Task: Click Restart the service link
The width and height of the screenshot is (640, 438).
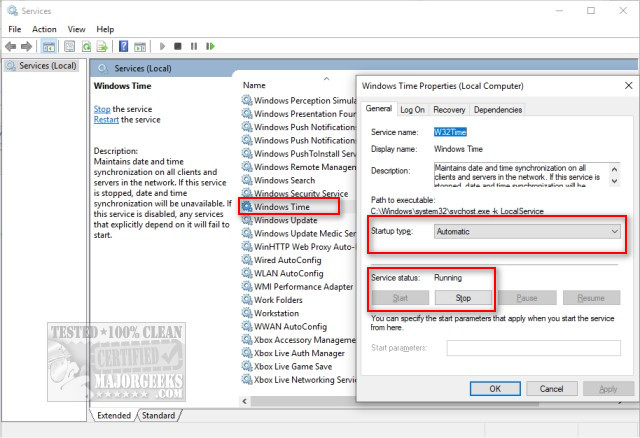Action: tap(106, 120)
